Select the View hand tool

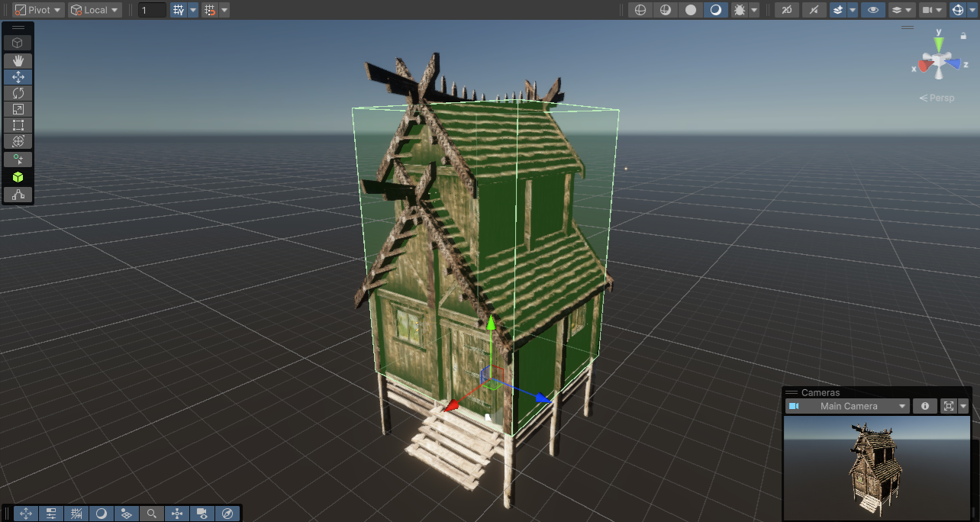click(18, 61)
